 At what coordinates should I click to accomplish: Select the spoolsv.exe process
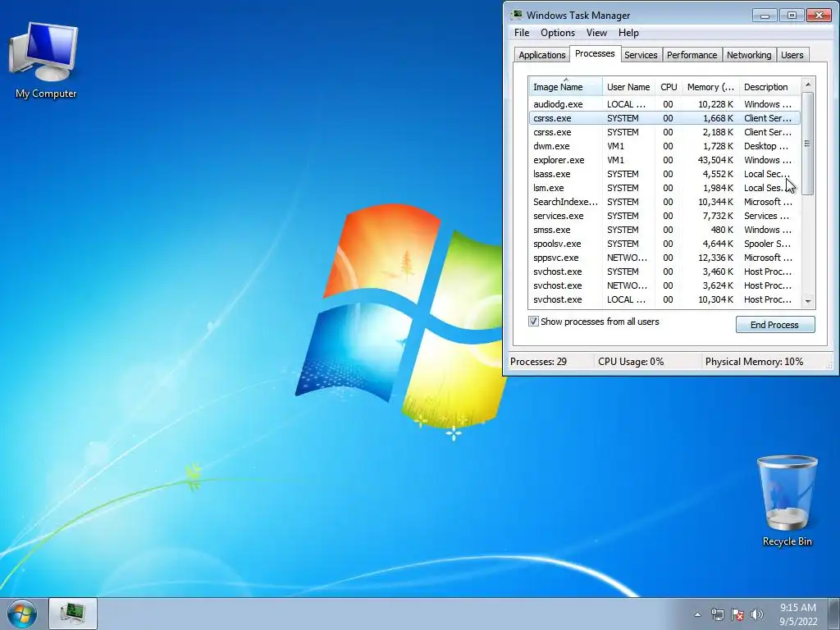pos(664,243)
